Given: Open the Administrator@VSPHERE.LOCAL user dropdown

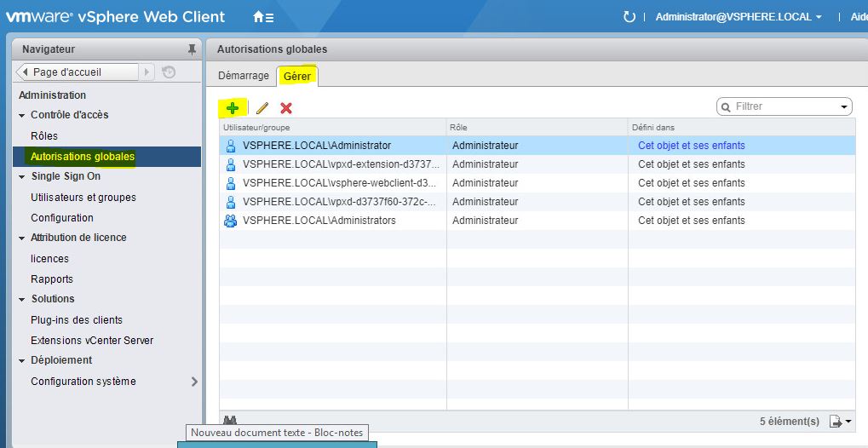Looking at the screenshot, I should coord(738,17).
